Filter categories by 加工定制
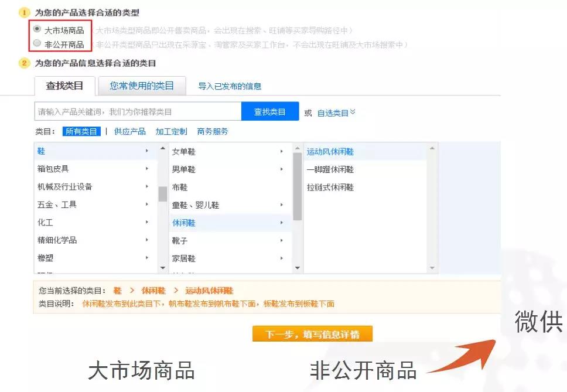This screenshot has height=392, width=567. [x=172, y=132]
